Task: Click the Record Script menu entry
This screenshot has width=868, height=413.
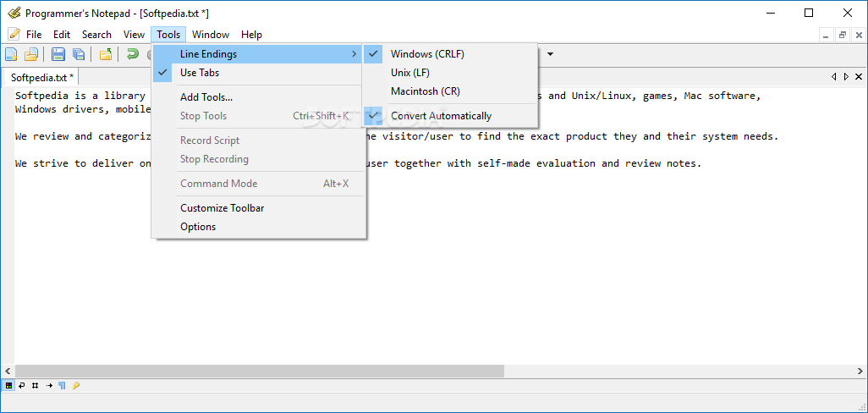Action: (x=259, y=140)
